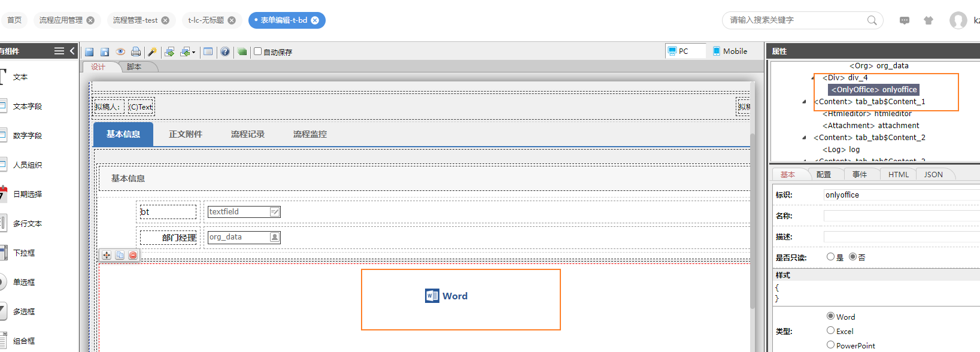Open the import toolbar dropdown arrow
Screen dimensions: 980x352
pos(193,53)
